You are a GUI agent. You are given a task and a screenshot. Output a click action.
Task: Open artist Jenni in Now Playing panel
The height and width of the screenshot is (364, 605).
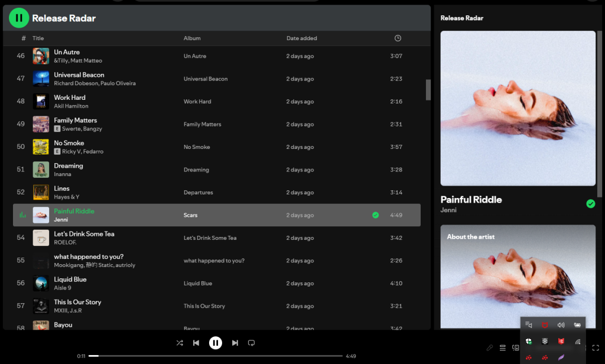tap(448, 210)
